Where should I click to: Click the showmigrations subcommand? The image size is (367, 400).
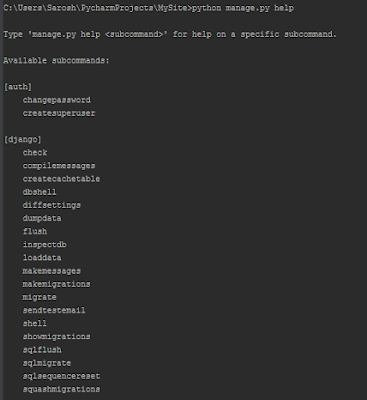pyautogui.click(x=57, y=337)
